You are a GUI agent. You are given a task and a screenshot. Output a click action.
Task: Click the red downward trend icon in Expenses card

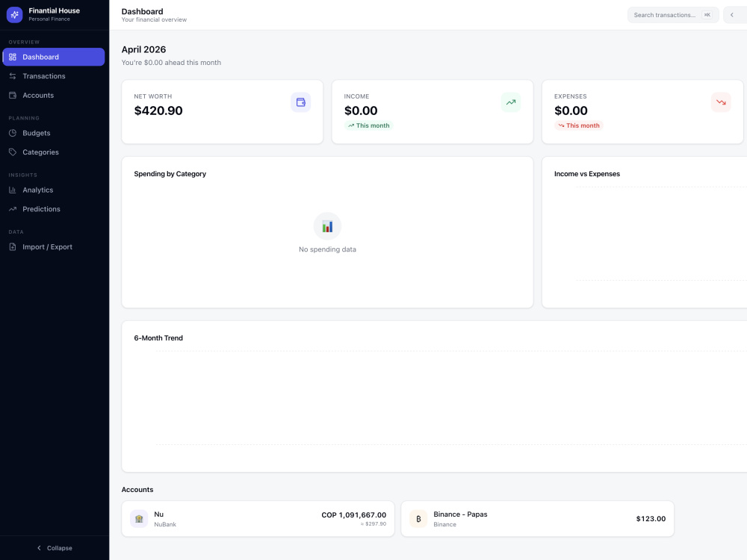pyautogui.click(x=721, y=102)
